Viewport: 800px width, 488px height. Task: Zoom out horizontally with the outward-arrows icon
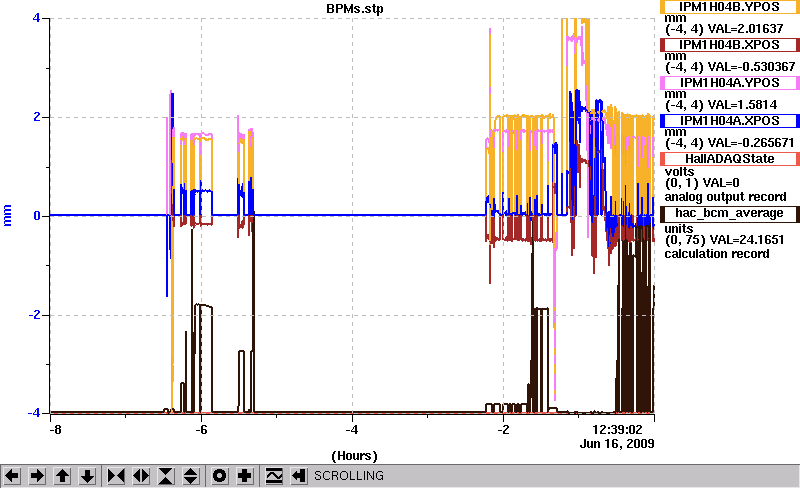click(141, 476)
